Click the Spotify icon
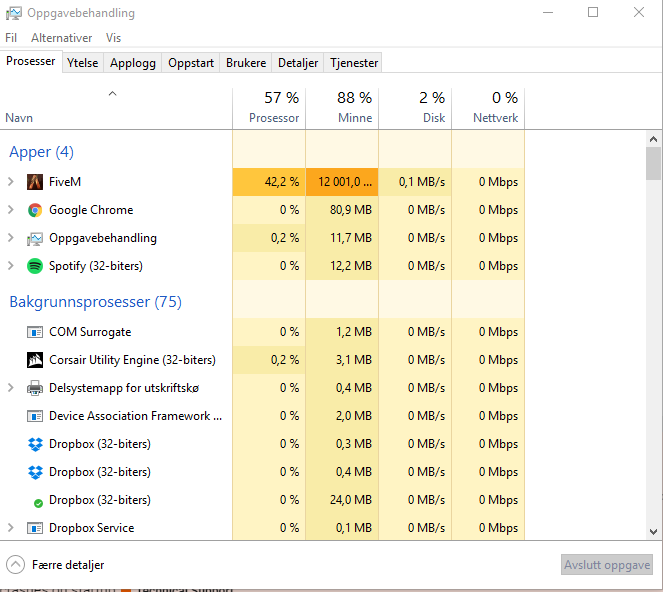 pos(35,266)
